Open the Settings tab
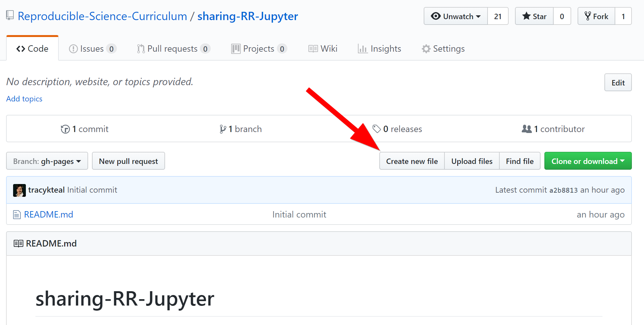 tap(443, 48)
